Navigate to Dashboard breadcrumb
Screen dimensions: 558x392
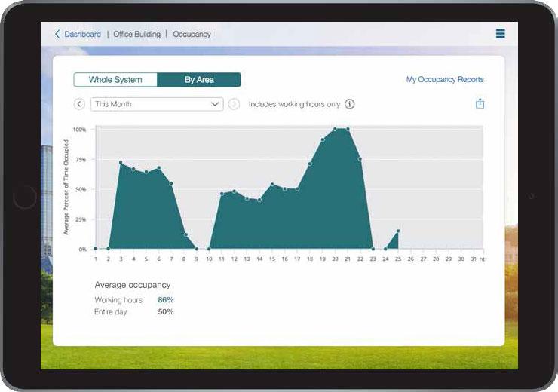(82, 34)
